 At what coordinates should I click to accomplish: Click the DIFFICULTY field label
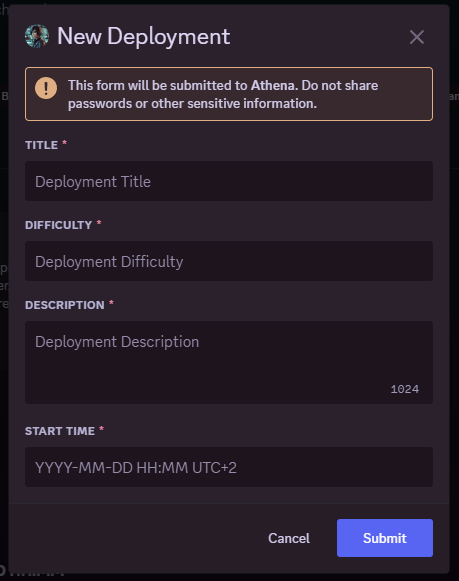tap(59, 225)
